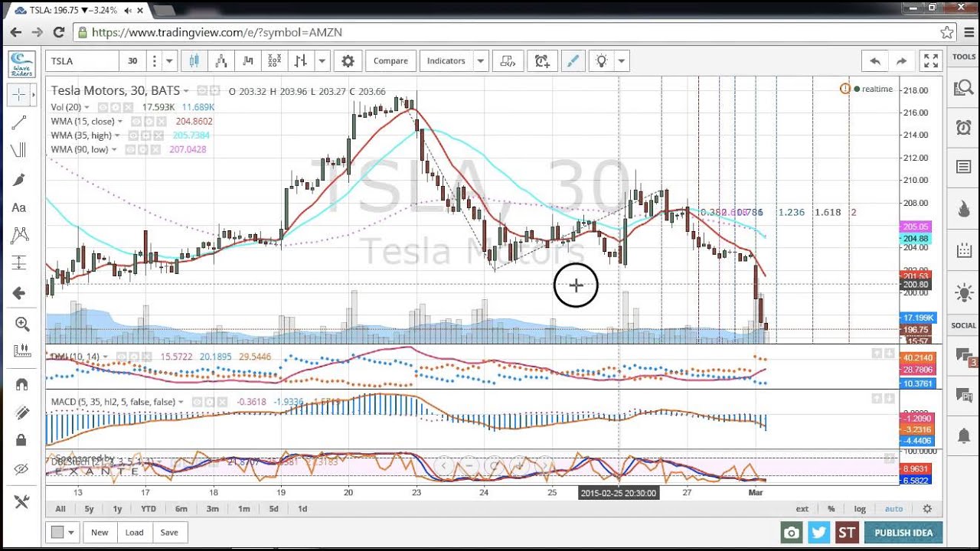Redo the last chart action

pos(901,61)
